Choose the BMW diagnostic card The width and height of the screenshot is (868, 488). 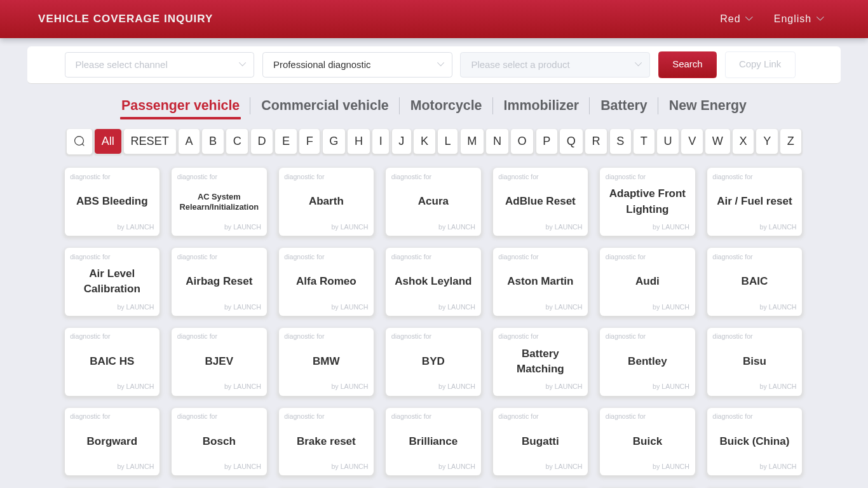click(x=326, y=362)
